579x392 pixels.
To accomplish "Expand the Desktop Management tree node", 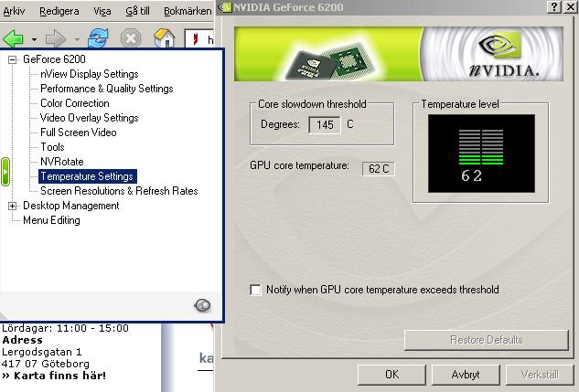I will coord(12,206).
